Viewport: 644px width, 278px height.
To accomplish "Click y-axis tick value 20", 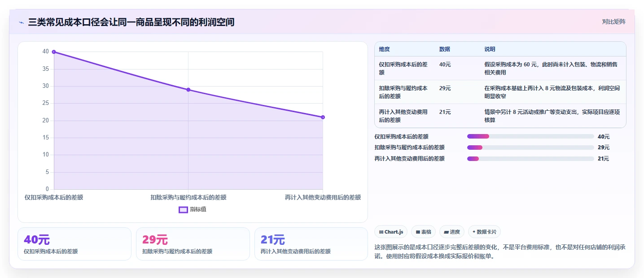I will point(46,121).
